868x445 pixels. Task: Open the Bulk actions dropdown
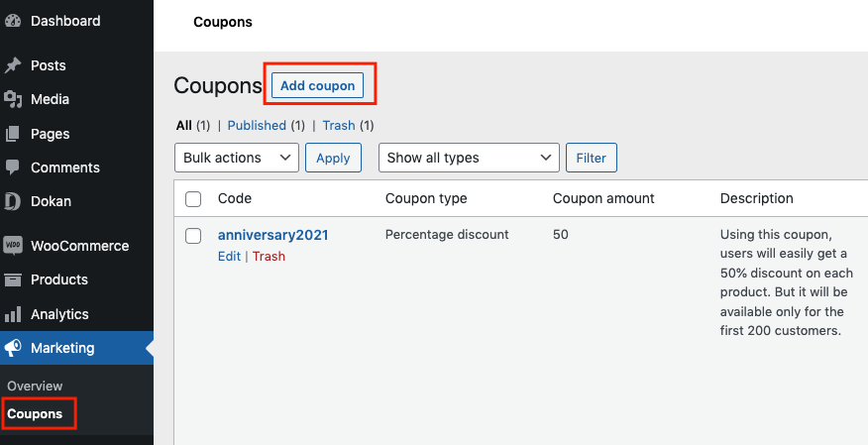tap(237, 158)
